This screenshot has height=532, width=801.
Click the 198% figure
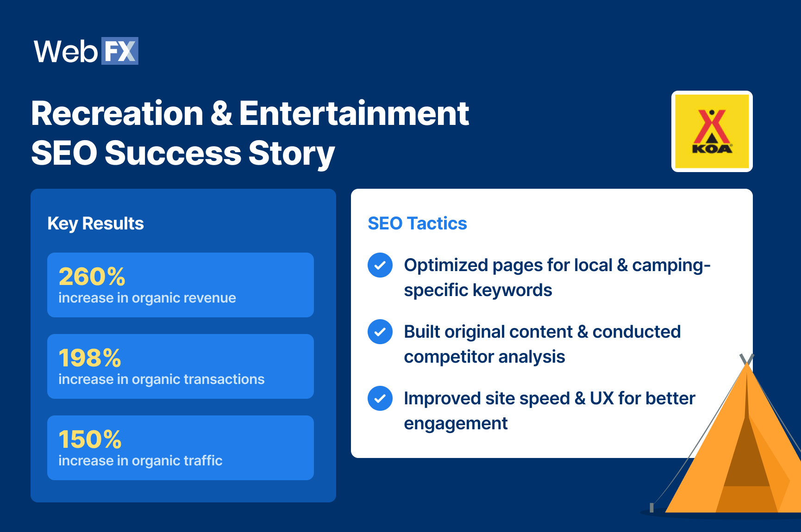coord(90,358)
